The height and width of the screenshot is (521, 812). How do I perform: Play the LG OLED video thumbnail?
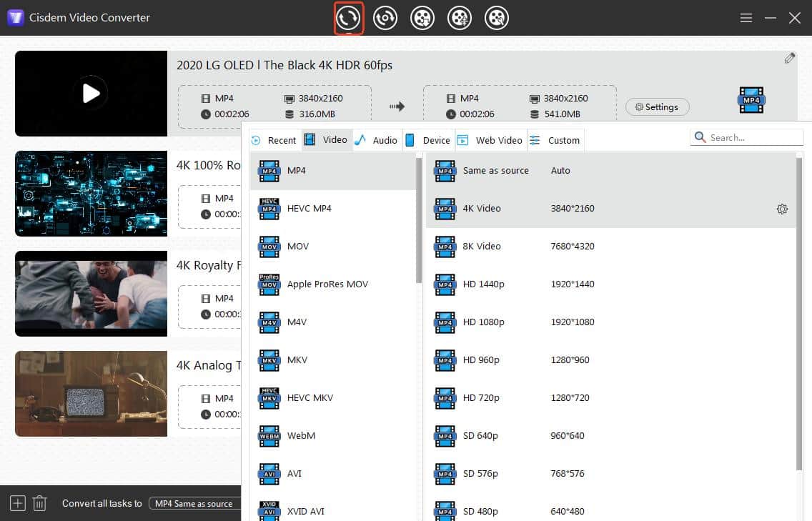(91, 93)
